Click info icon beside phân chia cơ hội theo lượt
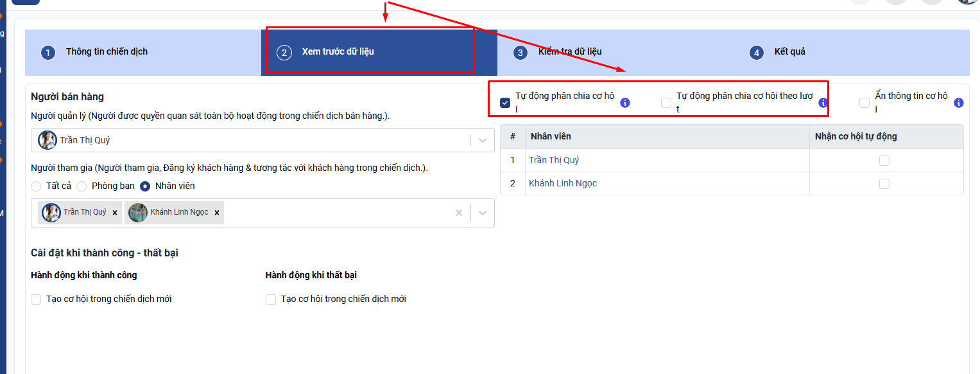This screenshot has height=374, width=980. [823, 103]
